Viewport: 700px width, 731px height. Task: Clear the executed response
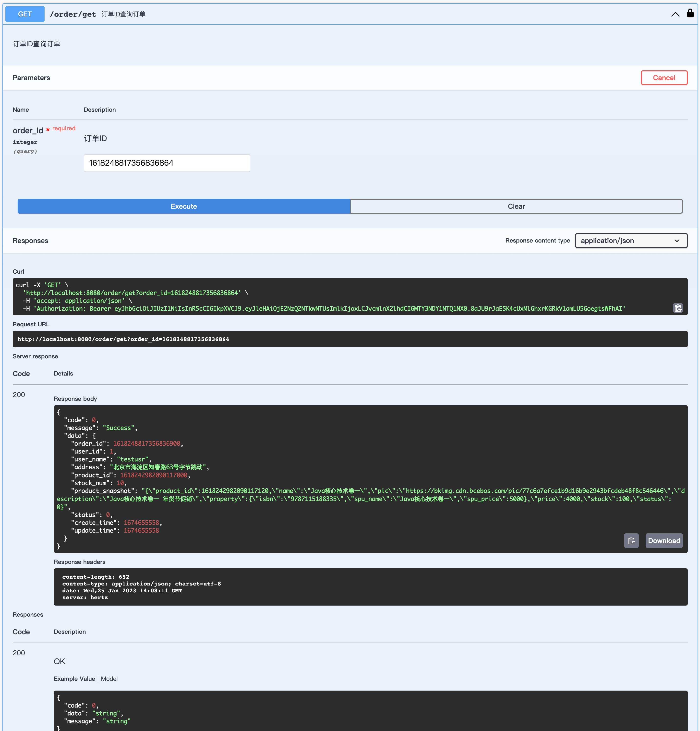click(x=516, y=206)
